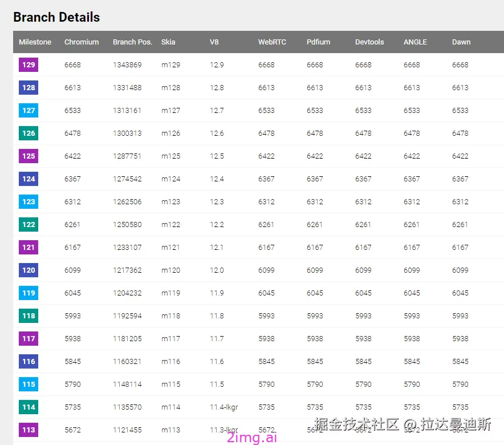This screenshot has width=504, height=445.
Task: Select the milestone 126 badge
Action: 29,133
